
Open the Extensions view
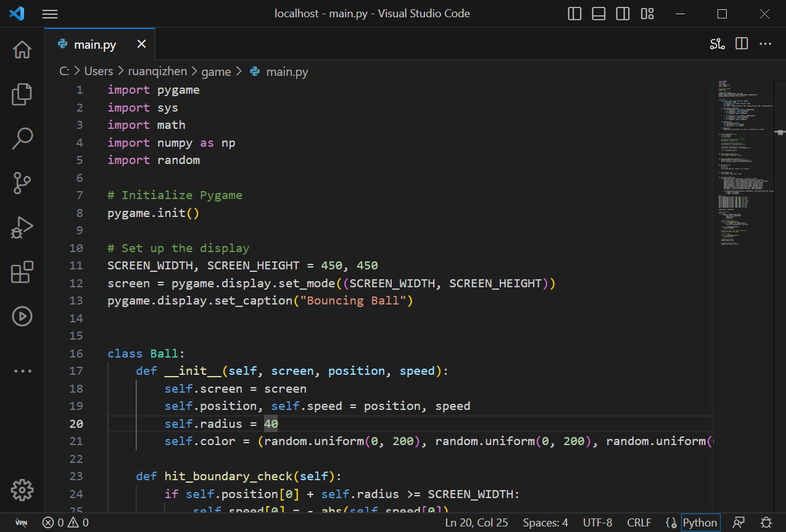coord(22,272)
